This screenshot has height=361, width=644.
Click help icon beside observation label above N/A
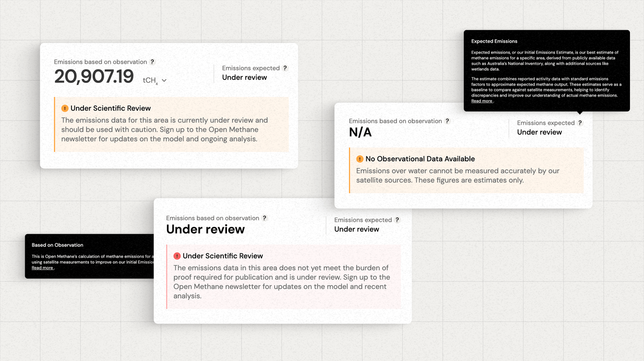(447, 121)
